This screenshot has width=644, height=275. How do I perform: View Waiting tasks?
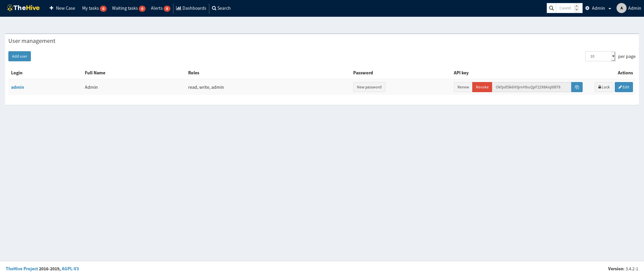128,8
